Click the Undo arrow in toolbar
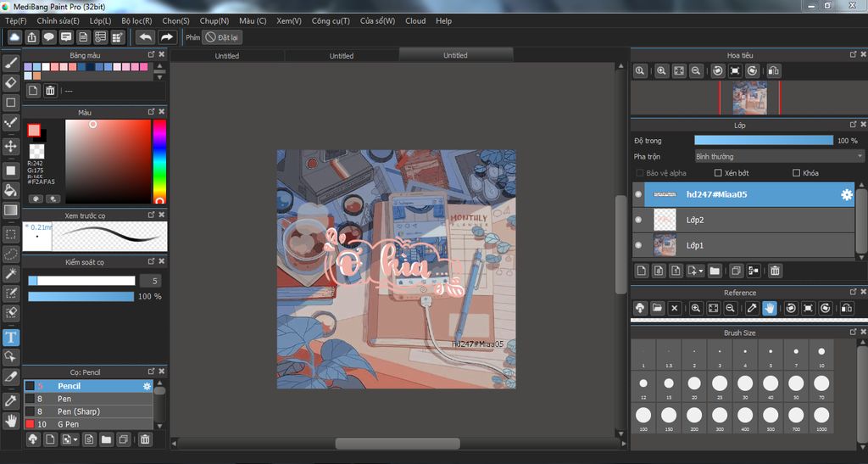868x464 pixels. (146, 37)
